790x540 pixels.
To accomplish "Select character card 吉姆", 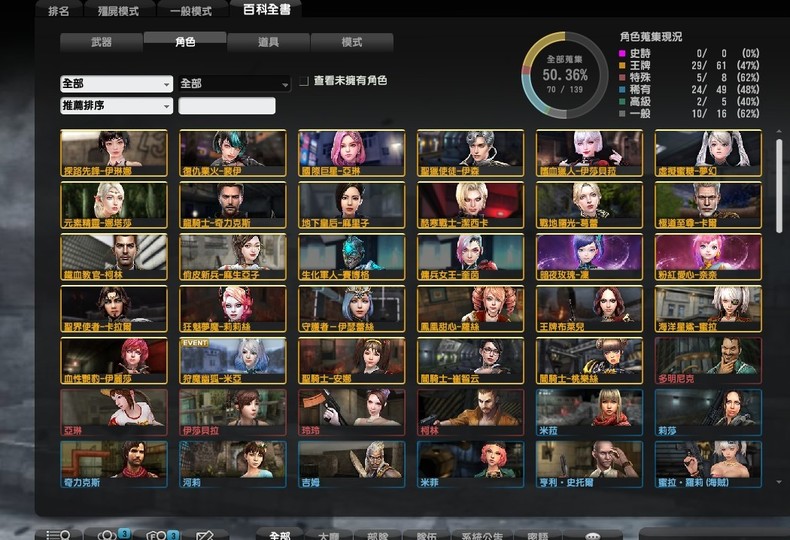I will coord(352,464).
